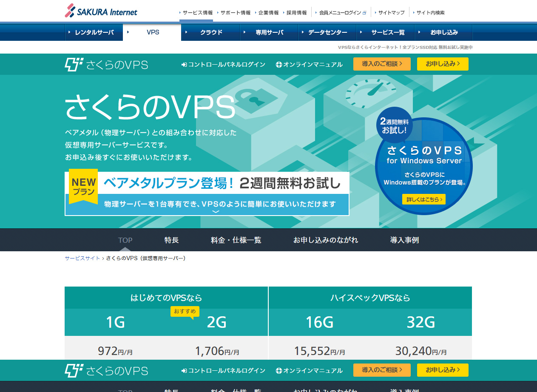Click the yellow お申し込み button in the top header

(x=443, y=64)
